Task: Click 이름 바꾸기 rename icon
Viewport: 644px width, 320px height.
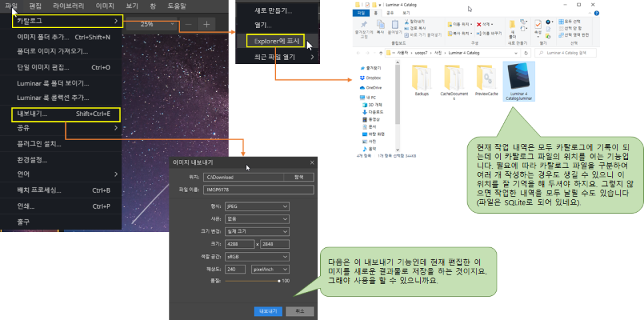Action: coord(489,33)
